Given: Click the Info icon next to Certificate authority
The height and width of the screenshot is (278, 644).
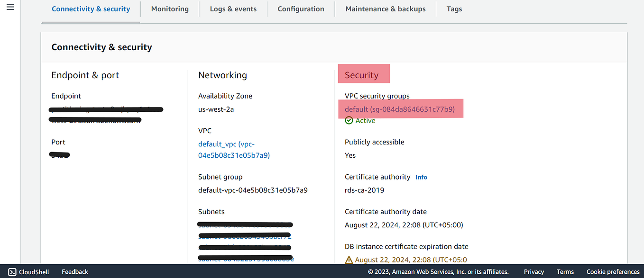Looking at the screenshot, I should (421, 177).
